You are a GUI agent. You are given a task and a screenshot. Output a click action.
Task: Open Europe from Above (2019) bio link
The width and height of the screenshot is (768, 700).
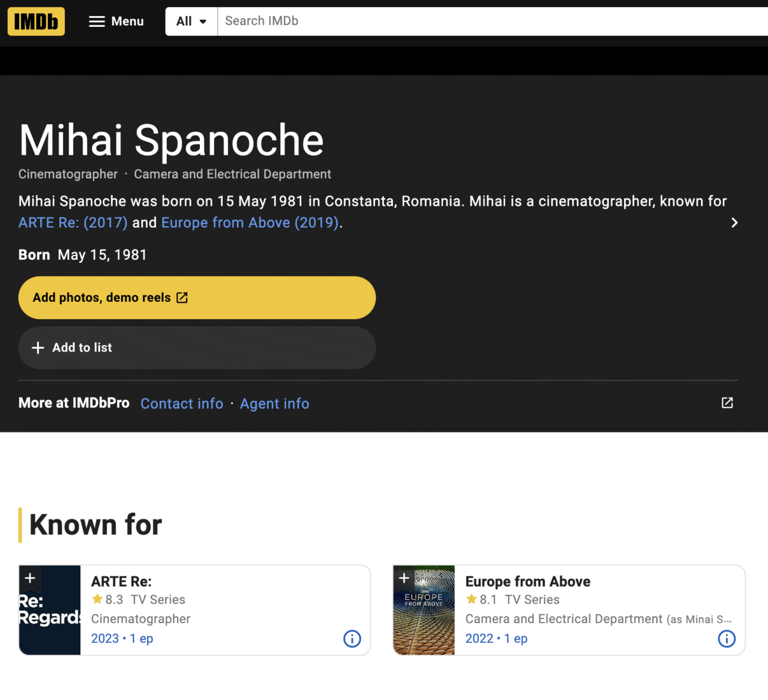[250, 223]
